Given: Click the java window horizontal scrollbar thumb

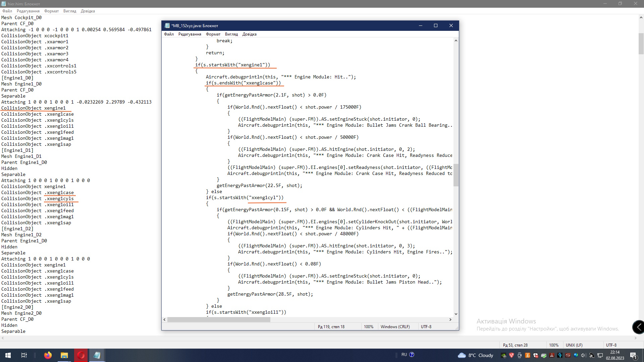Looking at the screenshot, I should (219, 320).
